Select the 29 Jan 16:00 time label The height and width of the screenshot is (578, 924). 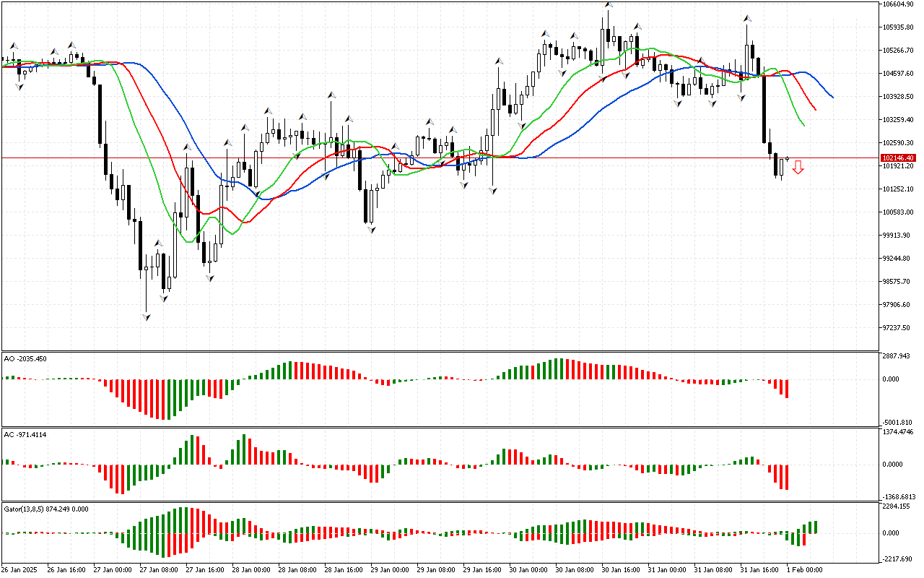click(x=481, y=570)
